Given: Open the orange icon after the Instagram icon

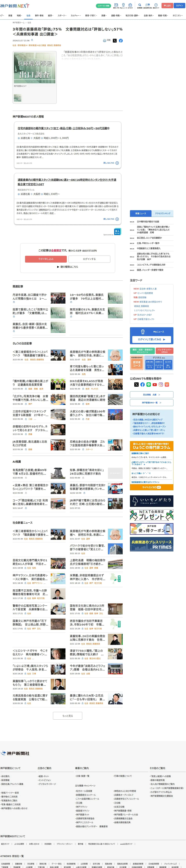Looking at the screenshot, I should click(167, 385).
